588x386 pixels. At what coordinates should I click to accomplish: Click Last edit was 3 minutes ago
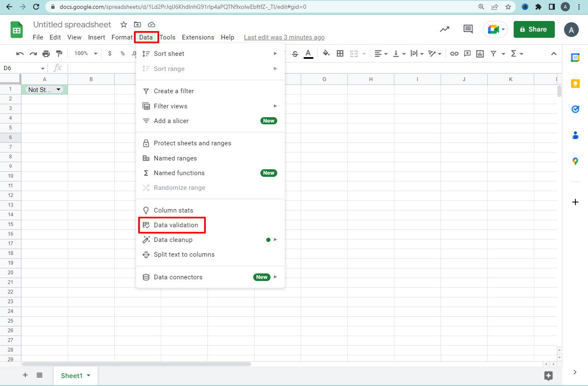coord(284,37)
